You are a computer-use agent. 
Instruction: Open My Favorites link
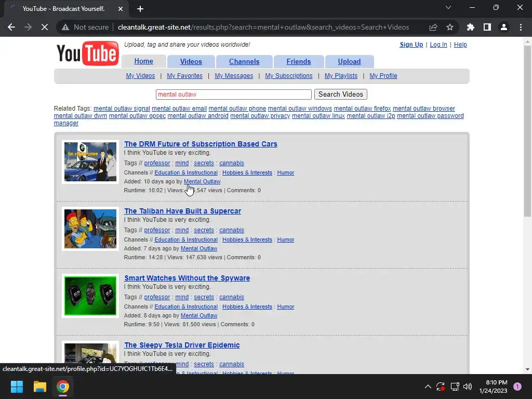click(x=184, y=76)
